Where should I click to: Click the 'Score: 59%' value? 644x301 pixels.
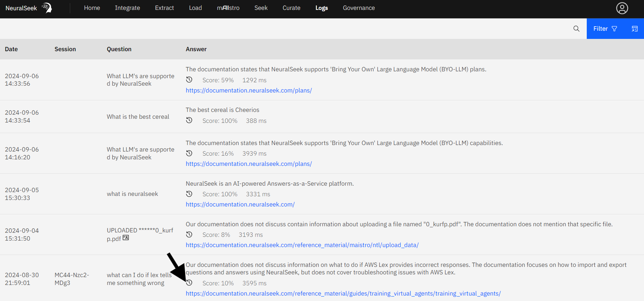[x=218, y=80]
